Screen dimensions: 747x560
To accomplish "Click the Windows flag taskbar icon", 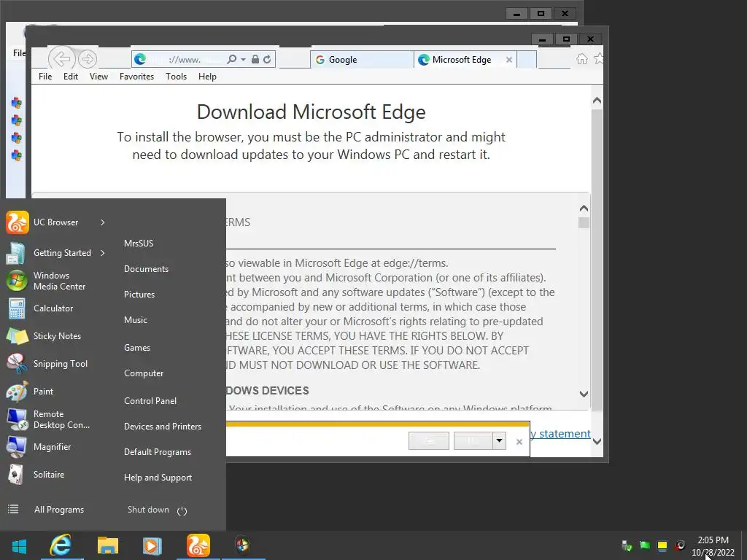I will coord(242,545).
